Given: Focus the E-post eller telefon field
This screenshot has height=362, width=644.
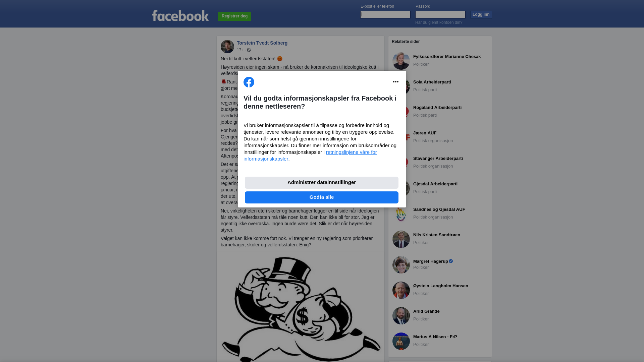Looking at the screenshot, I should [x=385, y=14].
